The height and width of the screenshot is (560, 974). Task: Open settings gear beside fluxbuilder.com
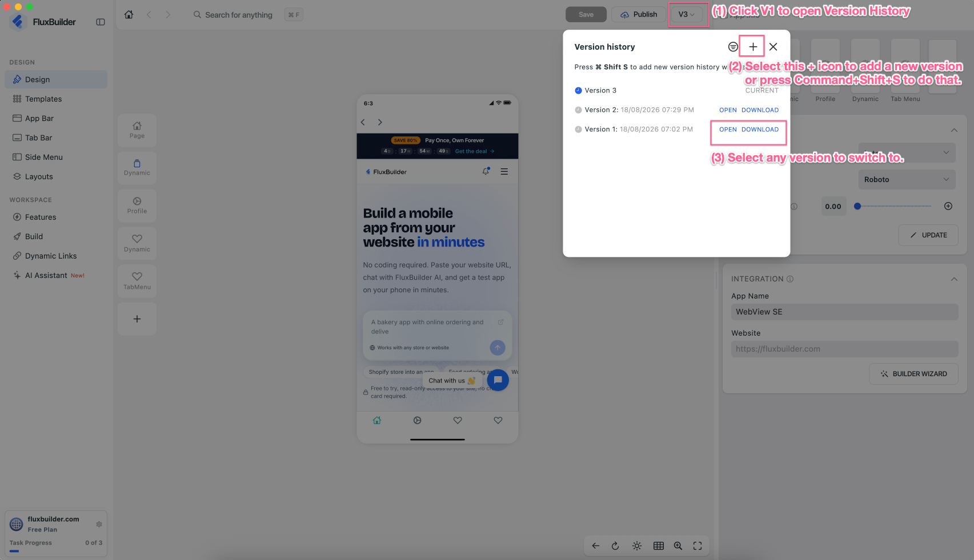pyautogui.click(x=99, y=524)
